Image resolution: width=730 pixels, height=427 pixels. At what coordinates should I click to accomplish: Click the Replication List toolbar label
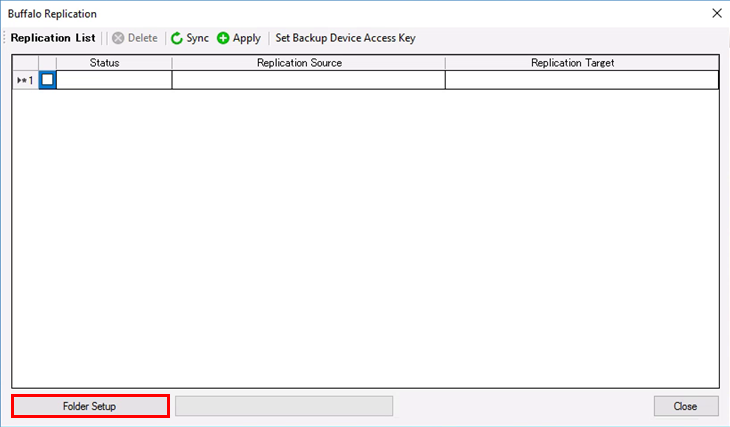tap(53, 38)
